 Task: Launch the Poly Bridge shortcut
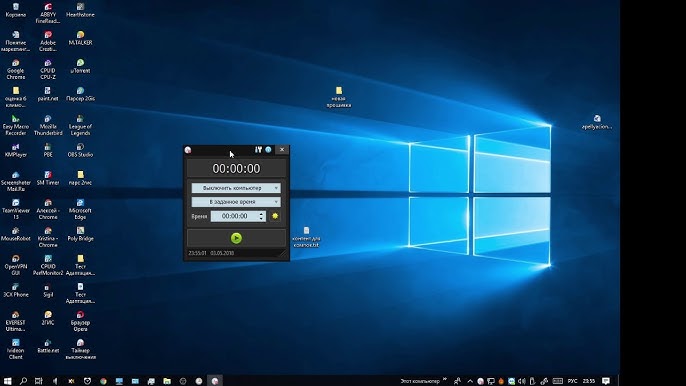[x=80, y=234]
